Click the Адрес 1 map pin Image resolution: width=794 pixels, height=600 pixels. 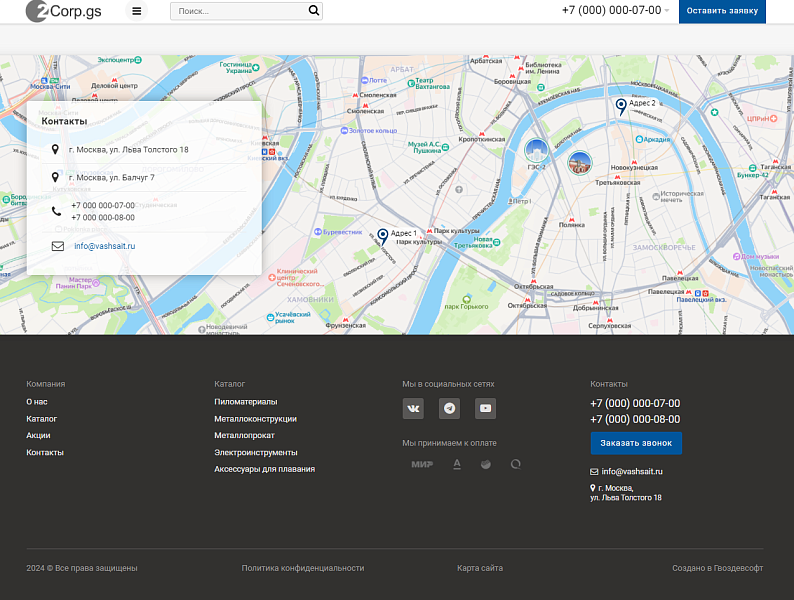pyautogui.click(x=382, y=236)
